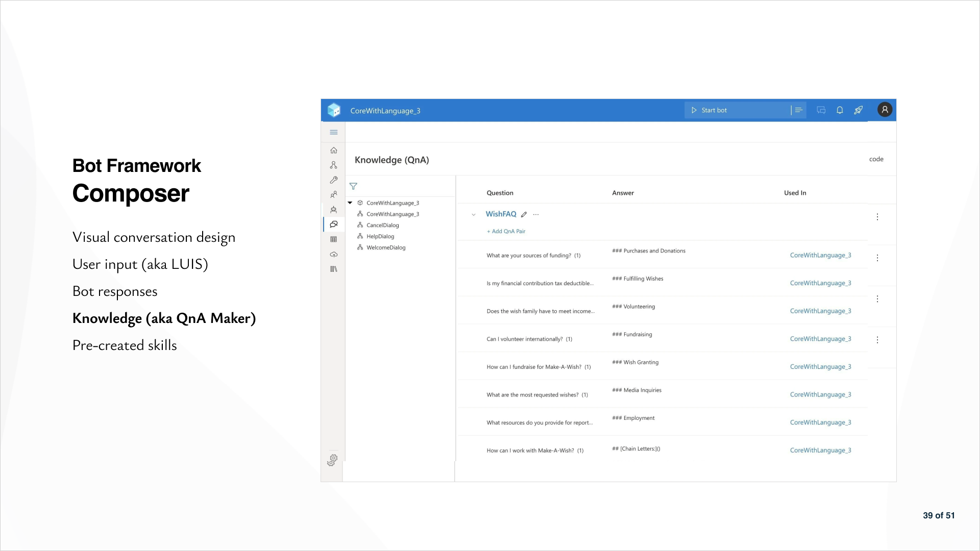Open the Package manager library icon
This screenshot has width=980, height=551.
tap(334, 269)
